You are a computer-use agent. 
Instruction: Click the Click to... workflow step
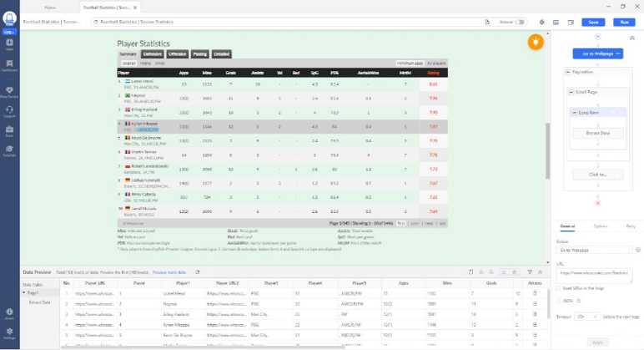tap(597, 175)
